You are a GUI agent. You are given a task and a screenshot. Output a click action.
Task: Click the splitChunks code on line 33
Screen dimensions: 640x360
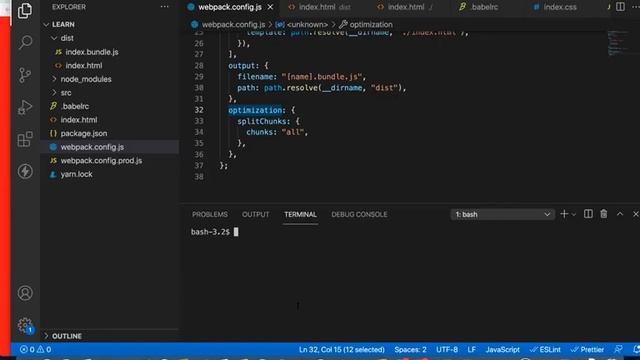click(x=263, y=121)
